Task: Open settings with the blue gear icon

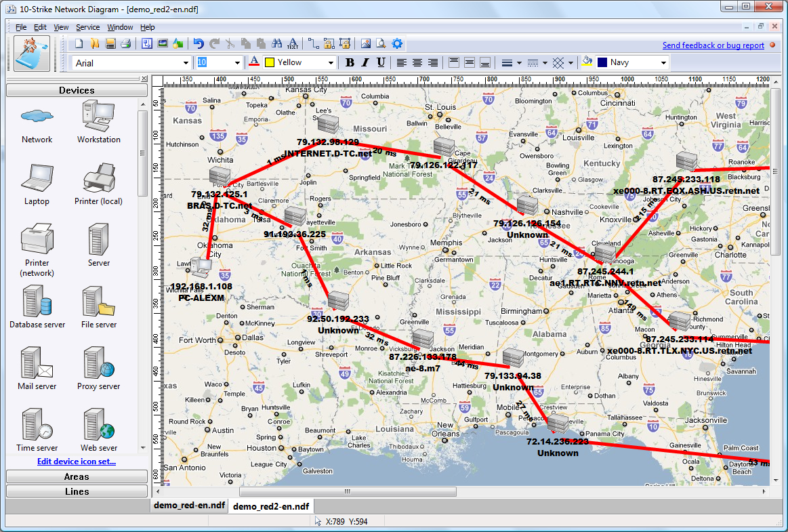Action: [397, 44]
